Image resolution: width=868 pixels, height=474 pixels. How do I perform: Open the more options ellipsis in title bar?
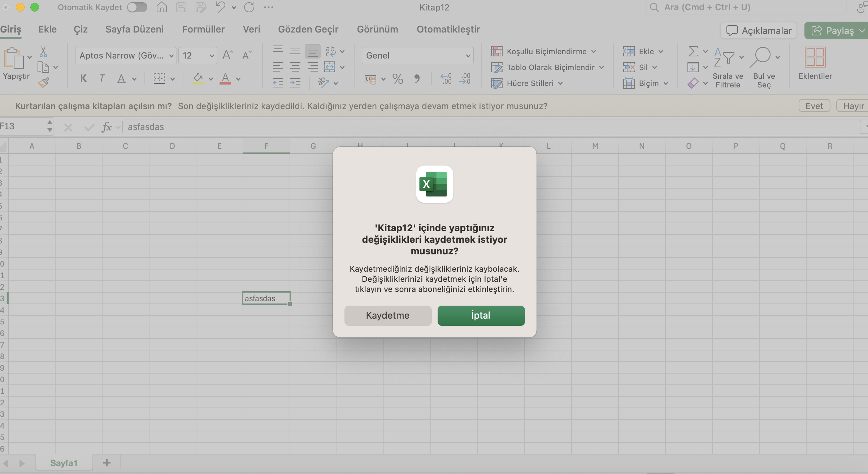[x=269, y=7]
